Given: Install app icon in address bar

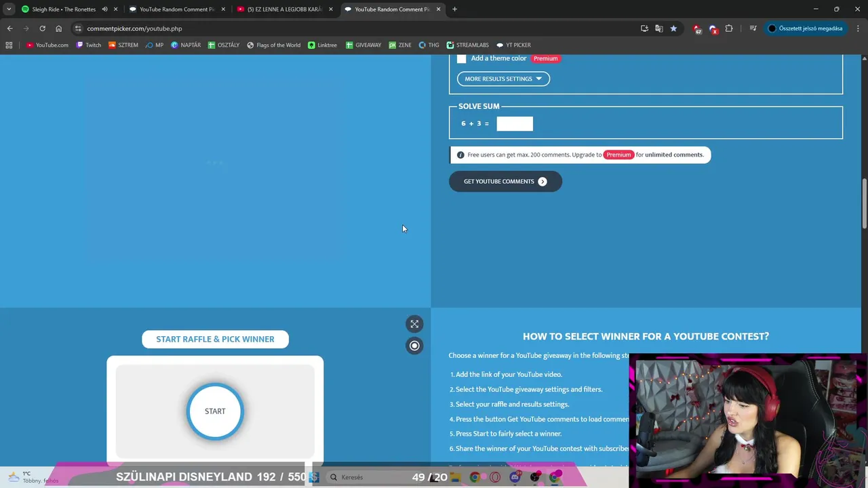Looking at the screenshot, I should pos(644,28).
